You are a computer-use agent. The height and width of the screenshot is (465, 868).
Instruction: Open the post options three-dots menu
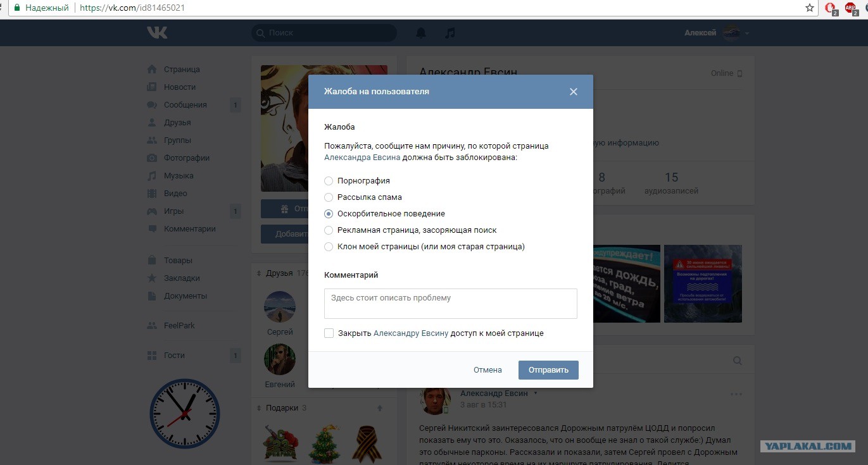pyautogui.click(x=736, y=394)
